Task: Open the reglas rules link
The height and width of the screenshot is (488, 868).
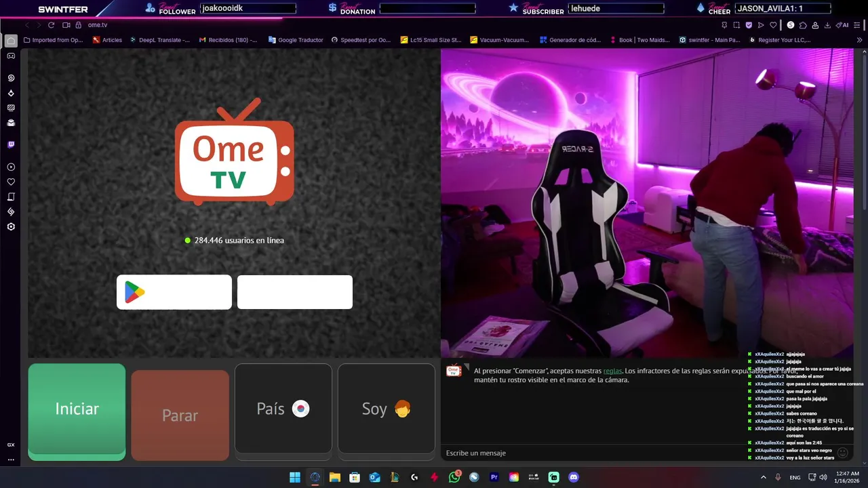Action: [x=612, y=371]
